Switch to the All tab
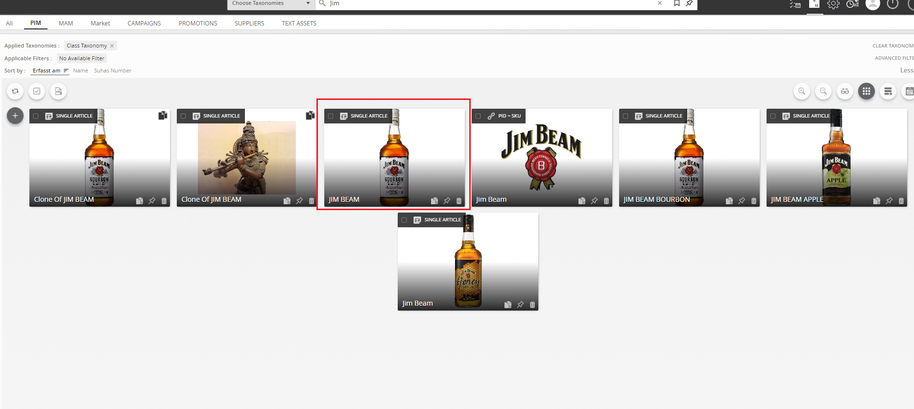914x409 pixels. (x=9, y=23)
